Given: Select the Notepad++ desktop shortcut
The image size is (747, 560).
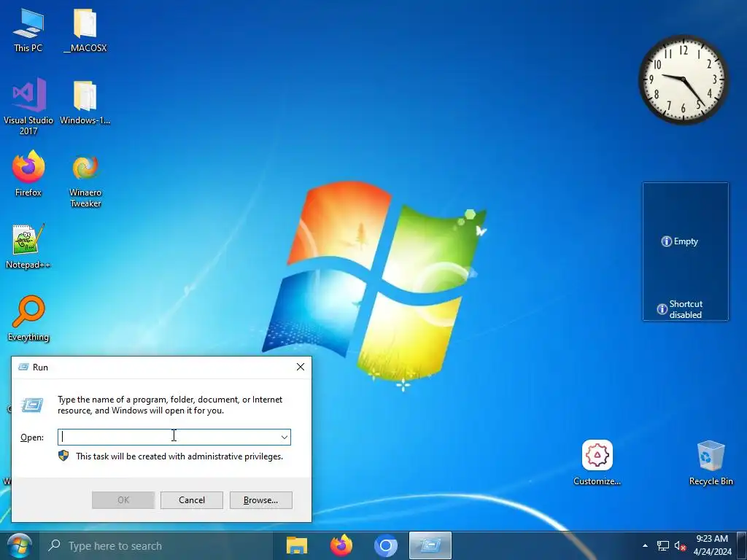Looking at the screenshot, I should tap(28, 246).
